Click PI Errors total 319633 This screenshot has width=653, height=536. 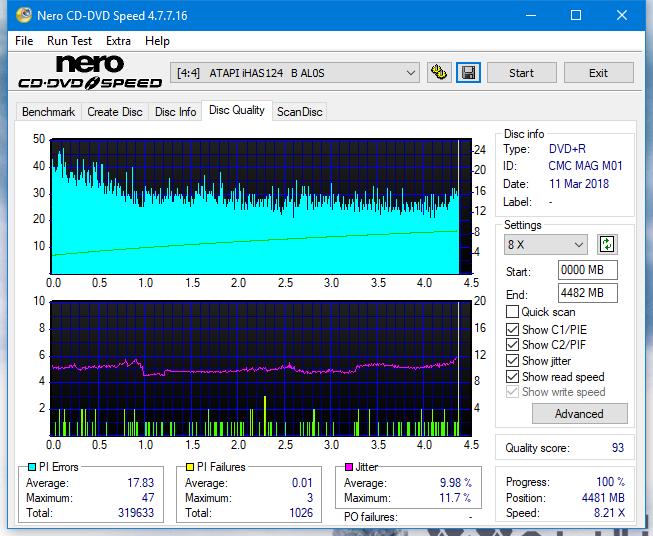[136, 513]
